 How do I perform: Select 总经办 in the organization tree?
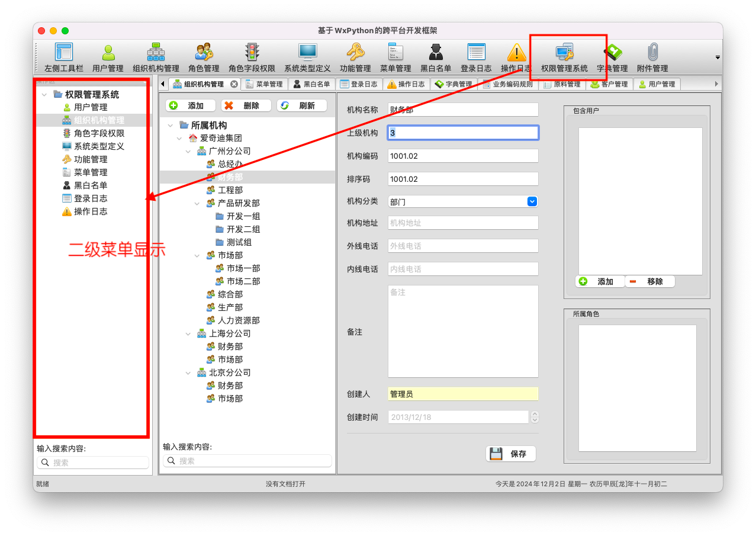coord(224,164)
